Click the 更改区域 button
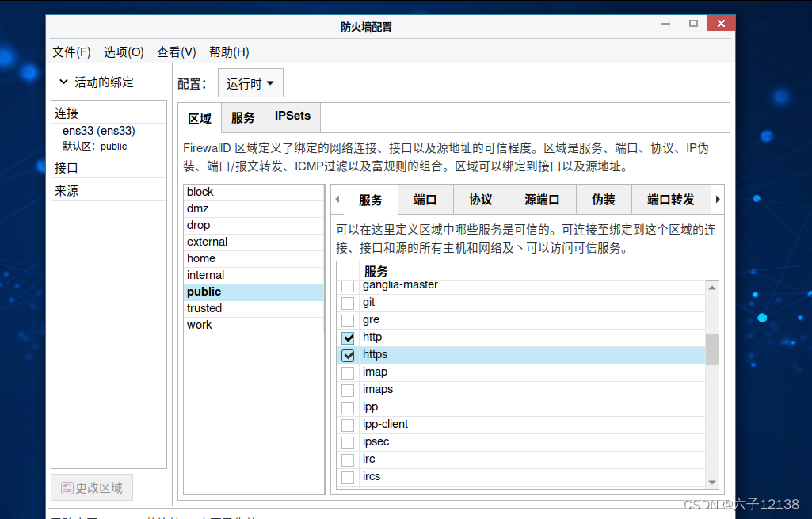 (92, 487)
